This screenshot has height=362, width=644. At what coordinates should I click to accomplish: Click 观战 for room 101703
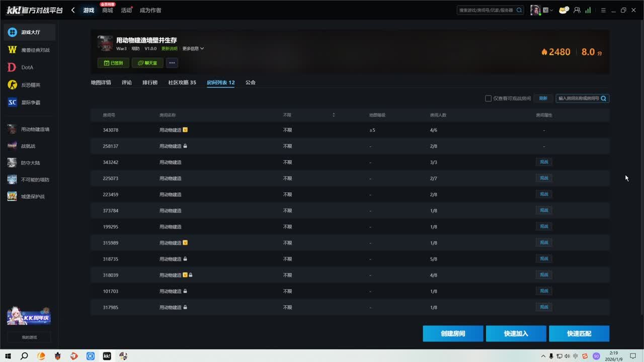coord(544,291)
